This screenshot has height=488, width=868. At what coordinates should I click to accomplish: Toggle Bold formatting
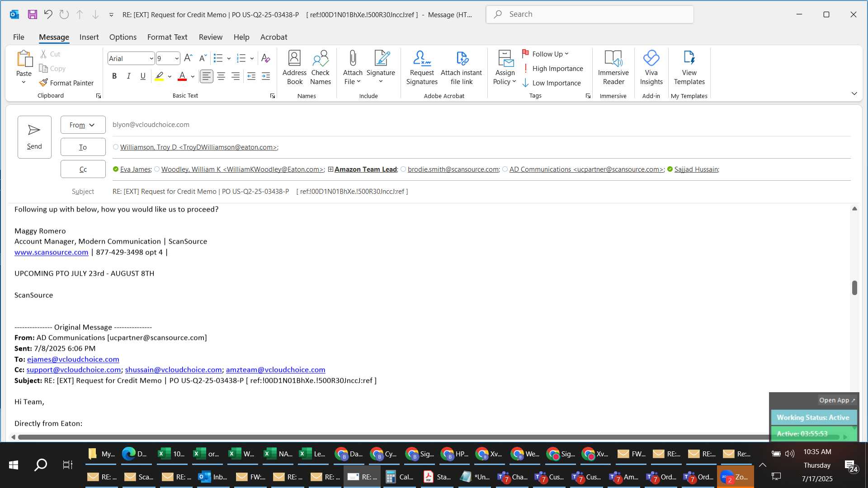pos(114,76)
